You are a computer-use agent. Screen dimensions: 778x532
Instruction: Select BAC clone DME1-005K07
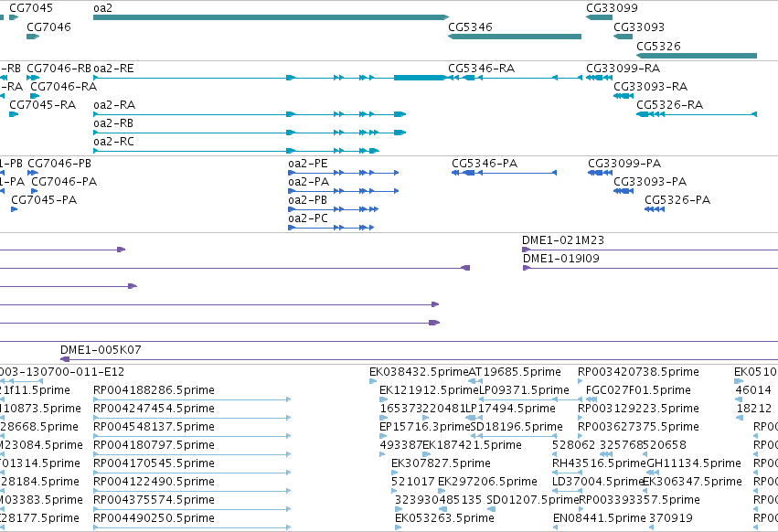coord(101,350)
